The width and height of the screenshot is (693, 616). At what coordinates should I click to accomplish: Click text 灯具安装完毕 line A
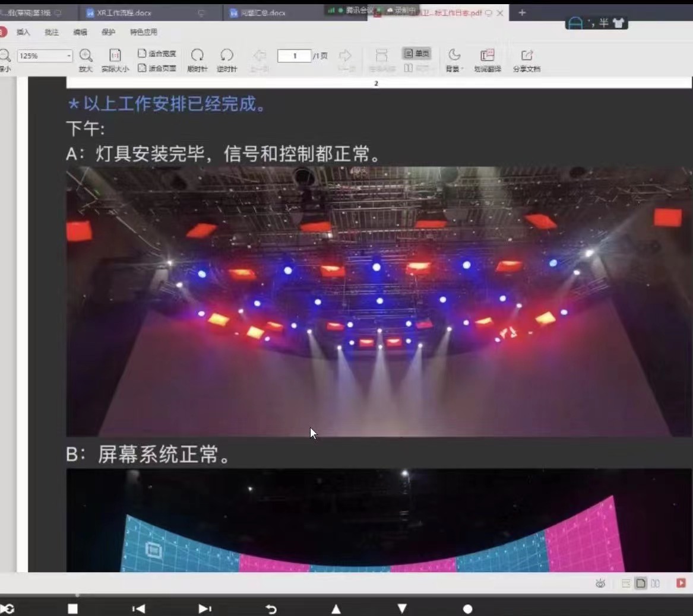pyautogui.click(x=224, y=154)
